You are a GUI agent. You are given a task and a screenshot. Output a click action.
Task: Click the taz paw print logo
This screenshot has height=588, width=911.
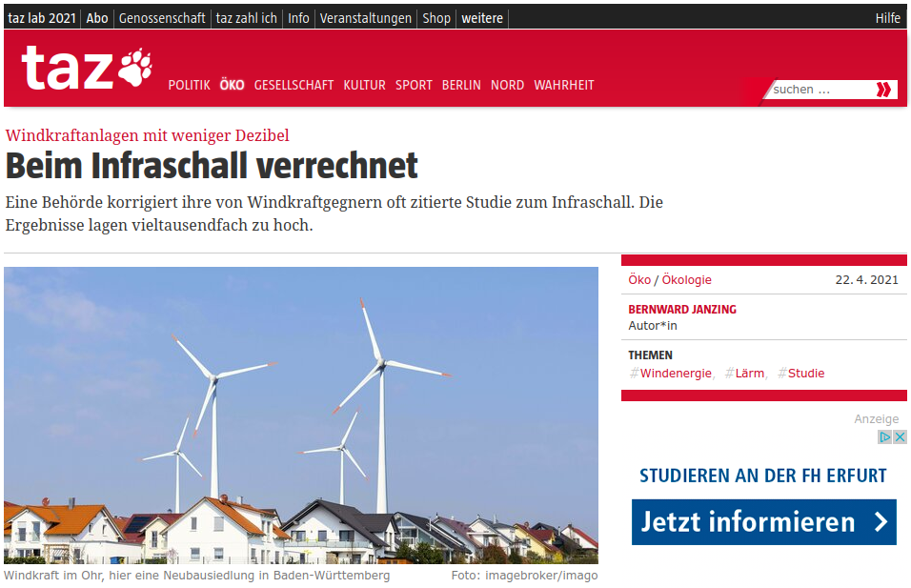pos(87,68)
